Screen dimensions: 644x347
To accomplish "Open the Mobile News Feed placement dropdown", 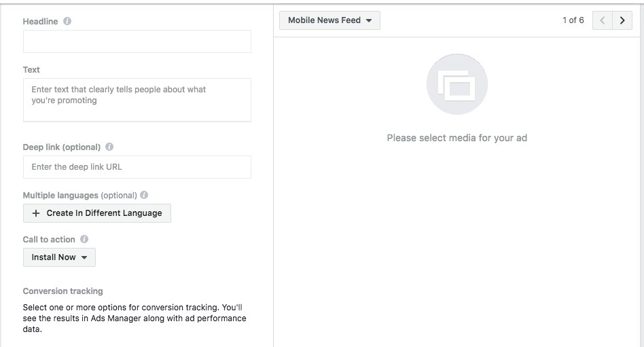I will click(x=329, y=20).
